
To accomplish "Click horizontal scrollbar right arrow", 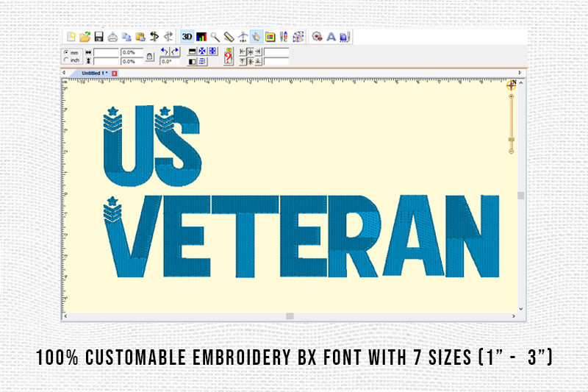I will tap(514, 316).
